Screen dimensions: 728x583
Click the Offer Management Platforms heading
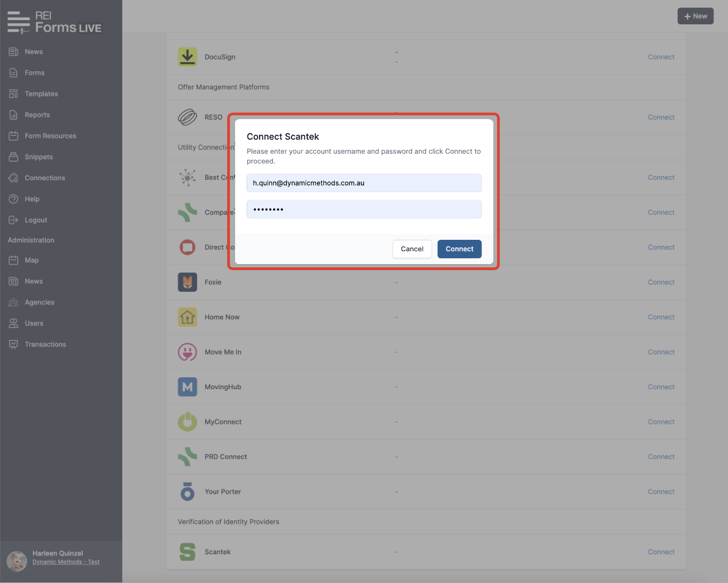223,87
